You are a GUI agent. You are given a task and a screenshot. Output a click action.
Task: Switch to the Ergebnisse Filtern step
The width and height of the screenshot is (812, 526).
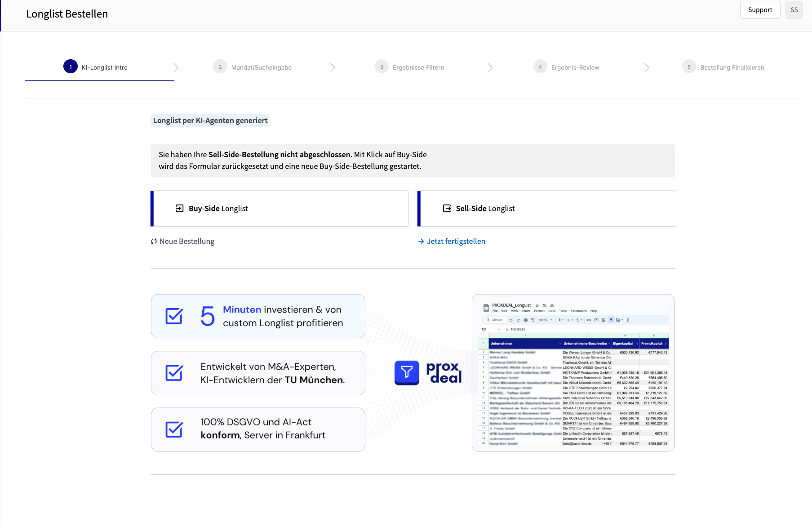coord(418,67)
